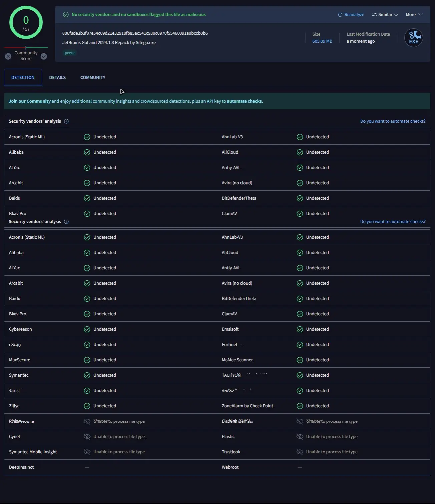
Task: Vote harmless with the checkmark community icon
Action: 44,57
